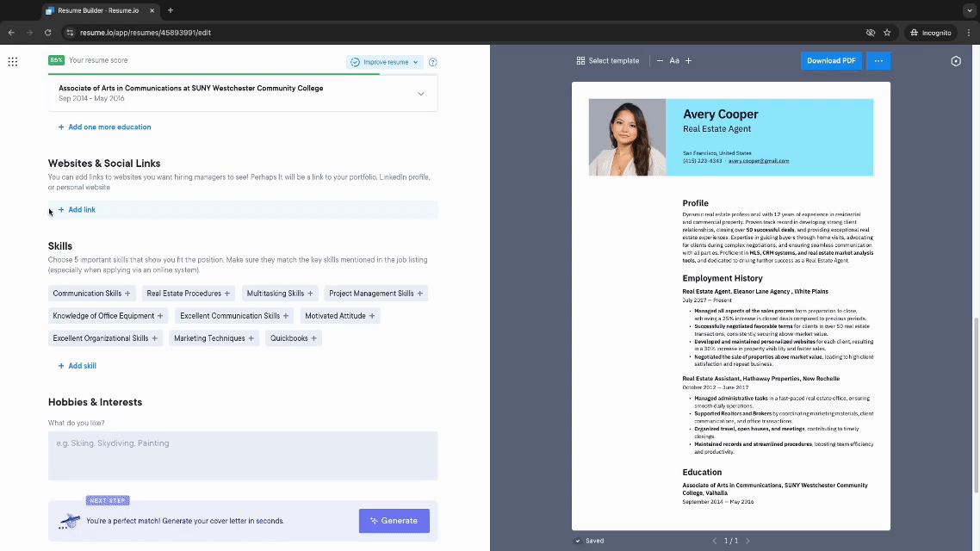Add Marketing Techniques skill
The width and height of the screenshot is (980, 551).
coord(214,337)
